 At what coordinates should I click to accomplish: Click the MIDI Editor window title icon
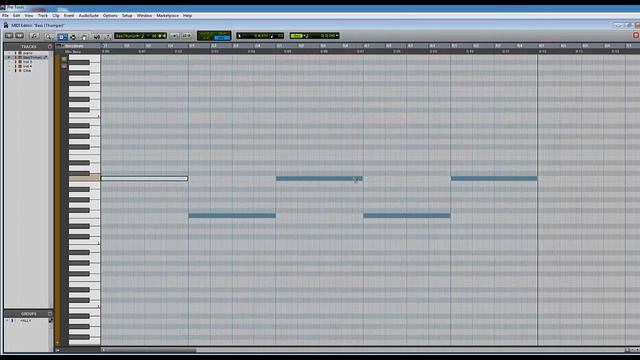click(6, 25)
